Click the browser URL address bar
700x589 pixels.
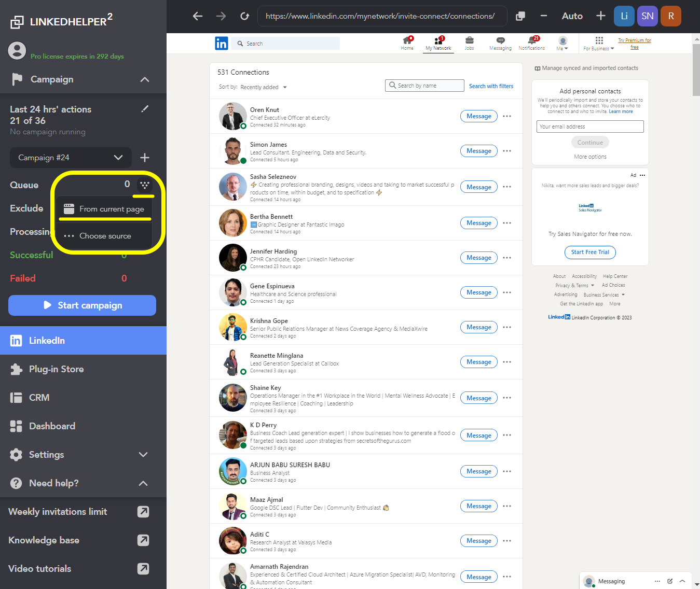[x=382, y=16]
